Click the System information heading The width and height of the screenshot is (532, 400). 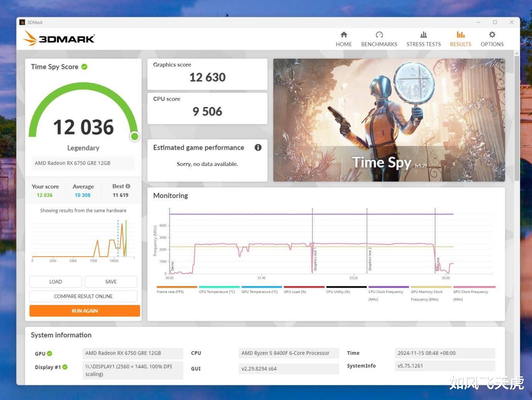[61, 335]
